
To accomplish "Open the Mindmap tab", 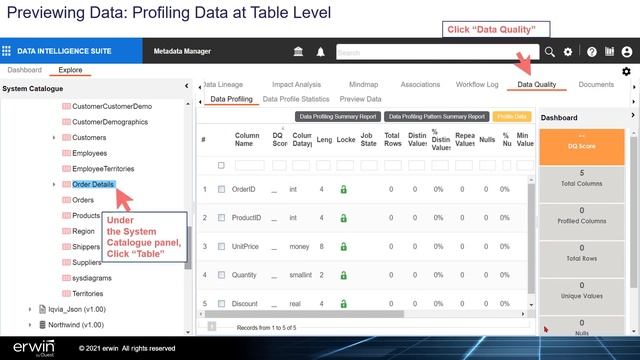I will pos(363,84).
